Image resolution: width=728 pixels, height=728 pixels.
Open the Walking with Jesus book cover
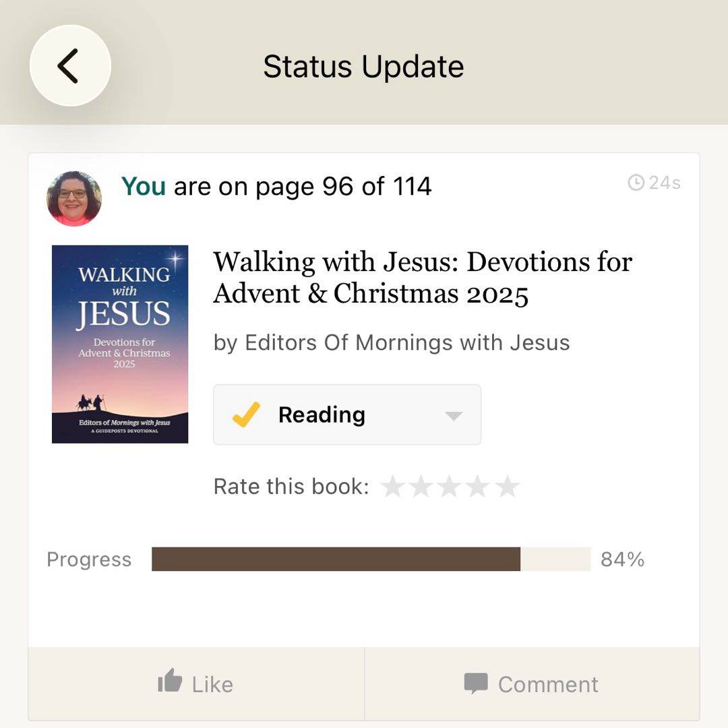120,344
